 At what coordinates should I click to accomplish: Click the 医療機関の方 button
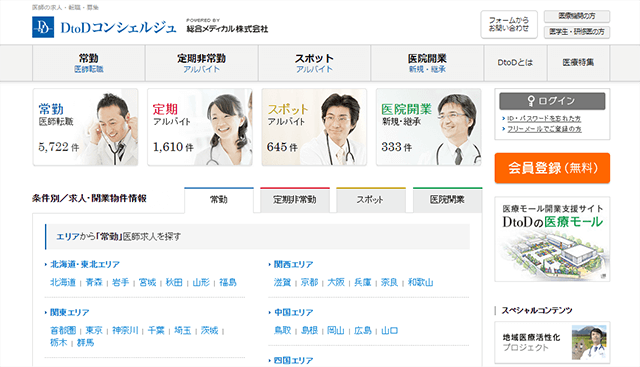577,16
